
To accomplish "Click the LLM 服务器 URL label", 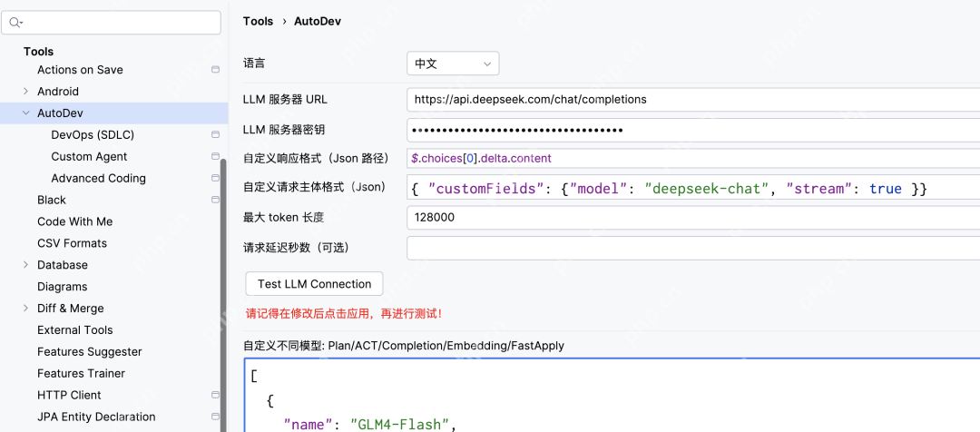I will (x=284, y=100).
